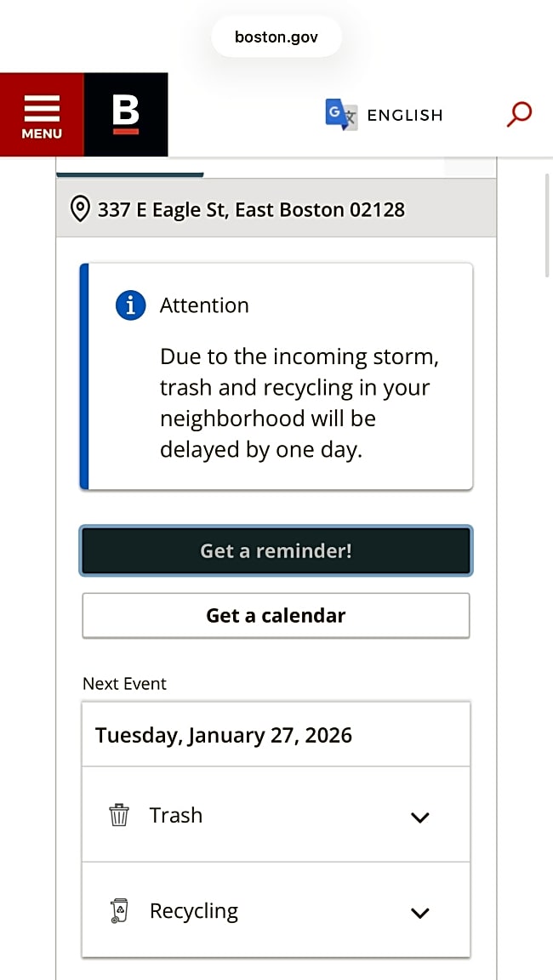553x980 pixels.
Task: Click the storm delay Attention message
Action: point(299,403)
